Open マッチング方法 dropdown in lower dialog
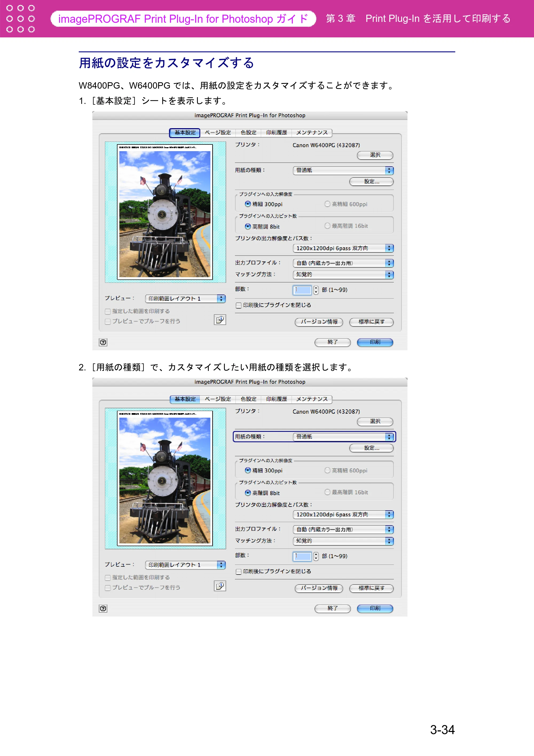This screenshot has width=534, height=756. click(343, 541)
